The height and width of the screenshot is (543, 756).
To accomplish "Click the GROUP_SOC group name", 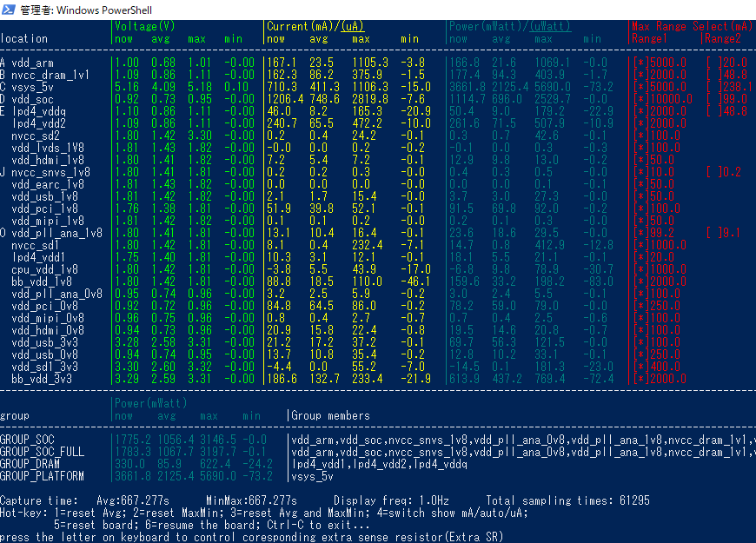I will click(27, 440).
